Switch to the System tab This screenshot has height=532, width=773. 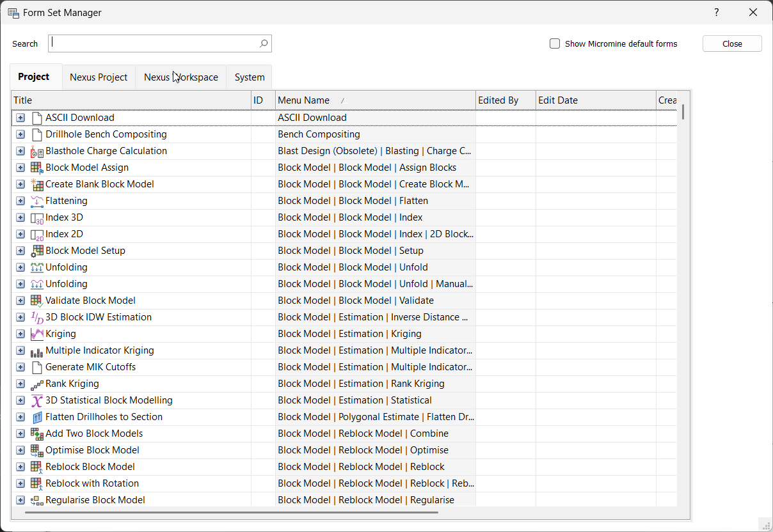pyautogui.click(x=250, y=77)
